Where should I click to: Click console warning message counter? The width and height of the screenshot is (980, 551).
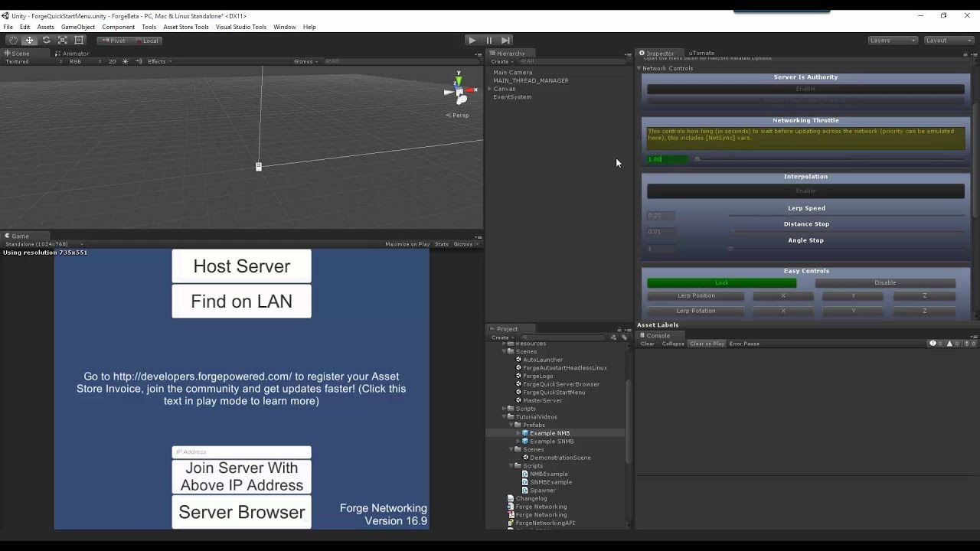coord(952,344)
